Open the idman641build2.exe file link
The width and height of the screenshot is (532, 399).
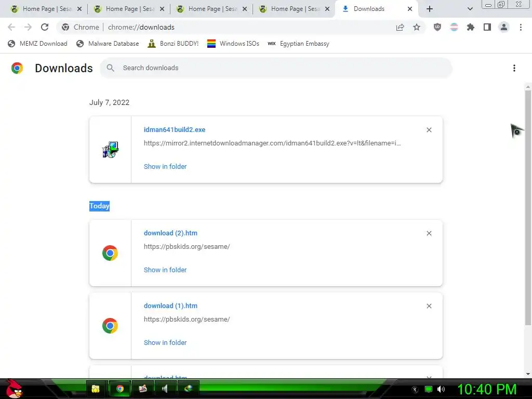(x=175, y=129)
